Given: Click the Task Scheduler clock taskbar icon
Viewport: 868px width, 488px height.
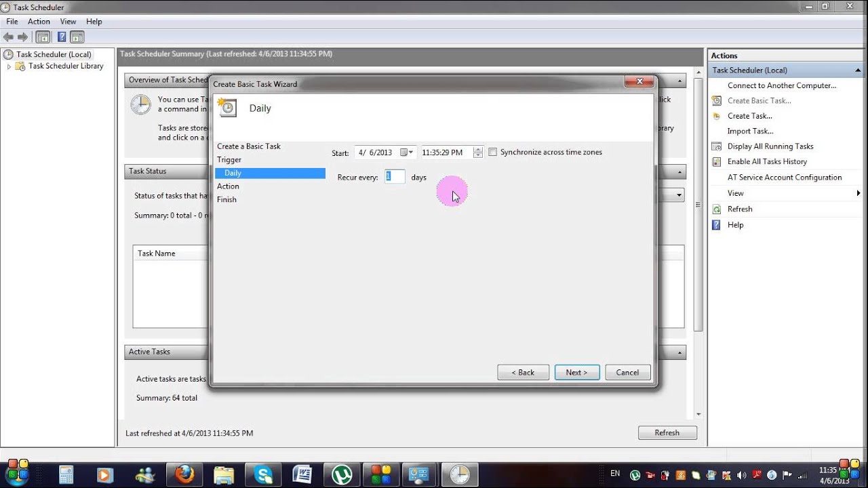Looking at the screenshot, I should [459, 474].
